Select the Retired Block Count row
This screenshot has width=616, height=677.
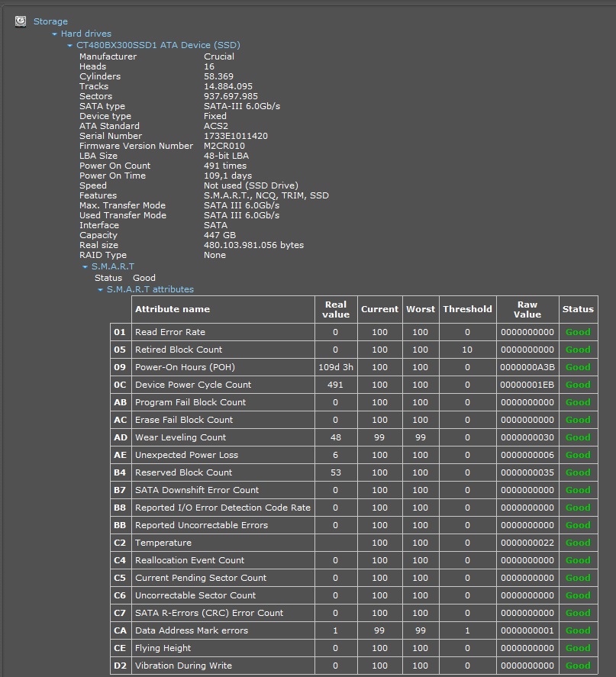tap(354, 350)
